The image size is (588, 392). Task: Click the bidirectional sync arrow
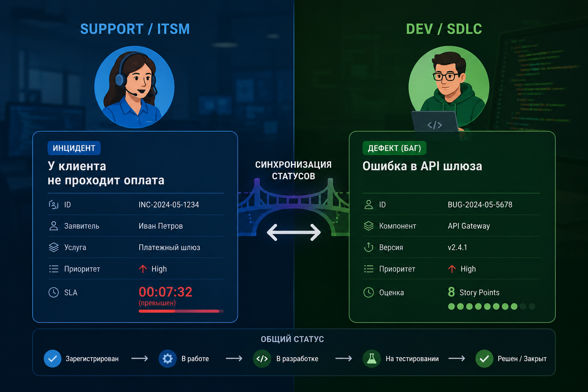pos(294,232)
